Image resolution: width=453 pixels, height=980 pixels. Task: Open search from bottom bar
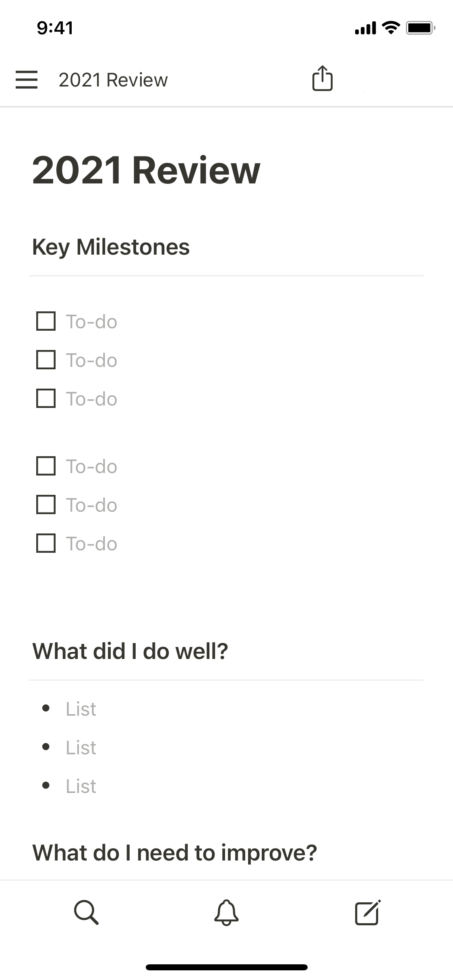tap(86, 912)
